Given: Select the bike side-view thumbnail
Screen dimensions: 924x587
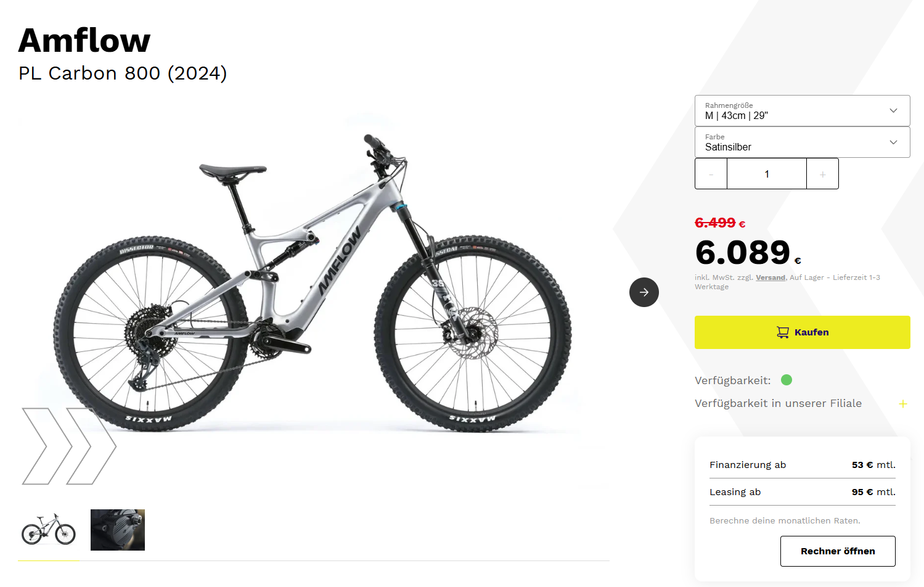Looking at the screenshot, I should [48, 530].
